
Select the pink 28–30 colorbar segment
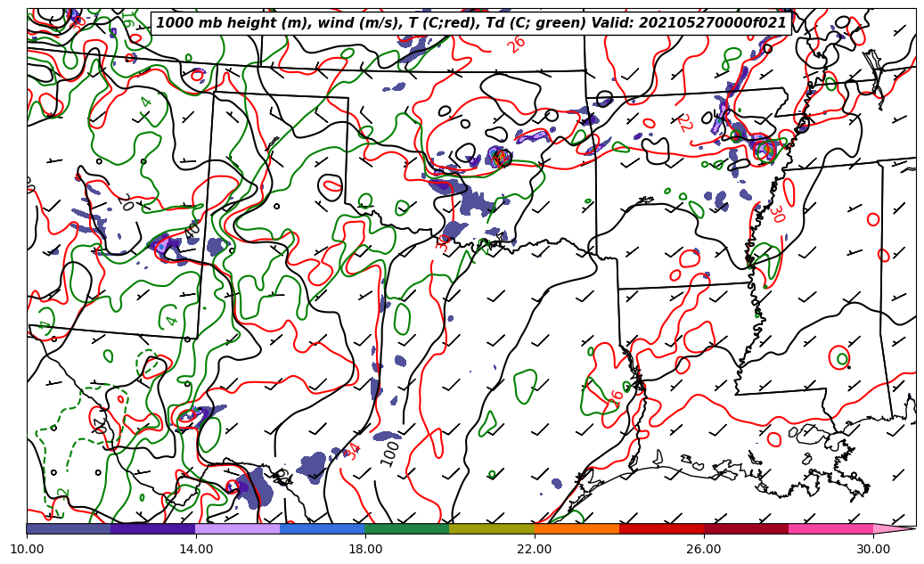(831, 528)
